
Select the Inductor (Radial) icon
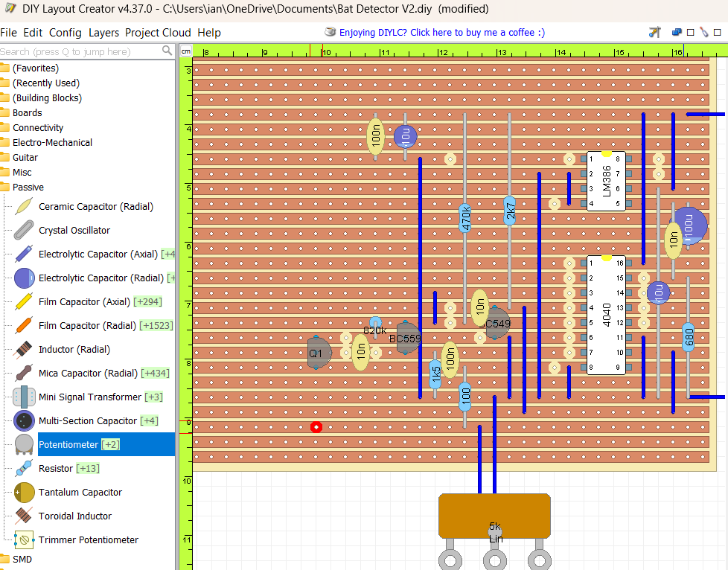(x=24, y=350)
